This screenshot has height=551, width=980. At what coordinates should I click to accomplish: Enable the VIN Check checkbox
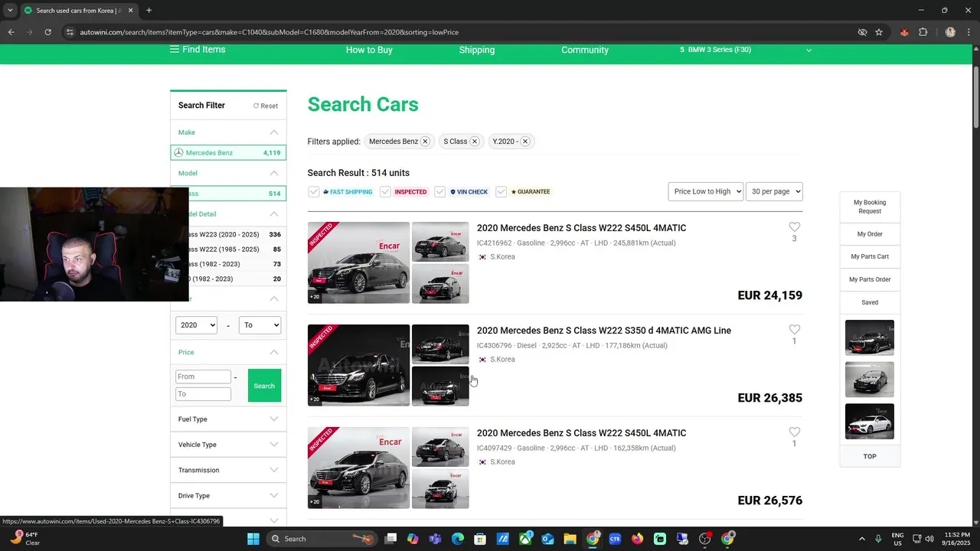click(x=439, y=191)
